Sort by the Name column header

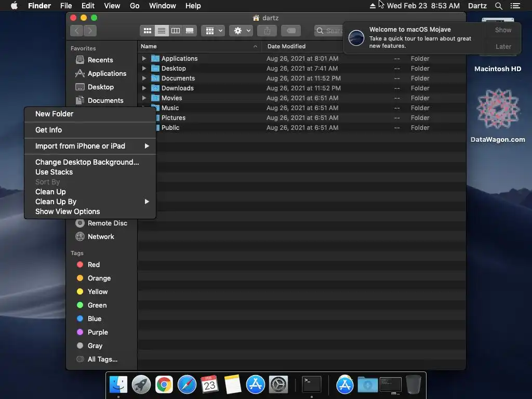199,46
